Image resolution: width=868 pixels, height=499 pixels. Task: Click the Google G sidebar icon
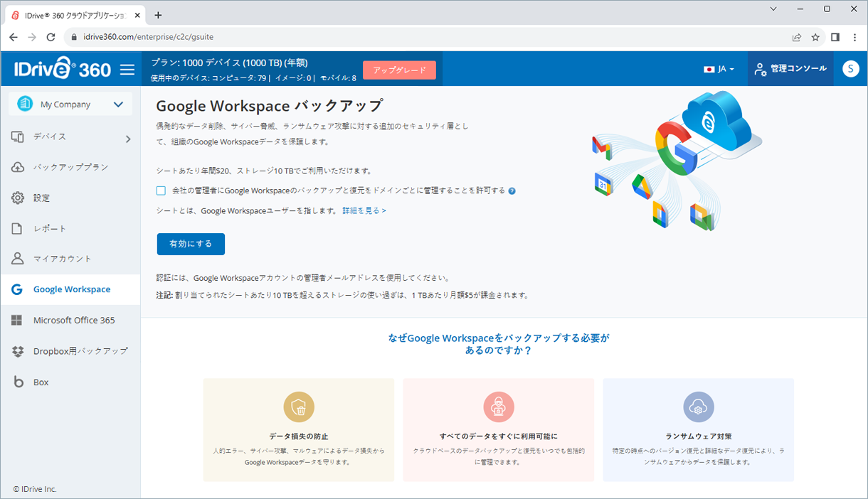tap(17, 289)
